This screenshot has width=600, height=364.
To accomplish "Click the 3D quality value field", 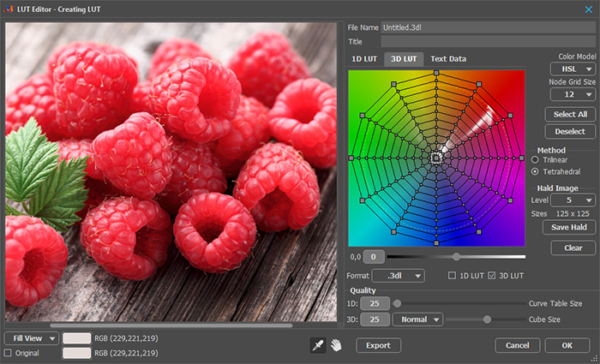I will point(375,319).
